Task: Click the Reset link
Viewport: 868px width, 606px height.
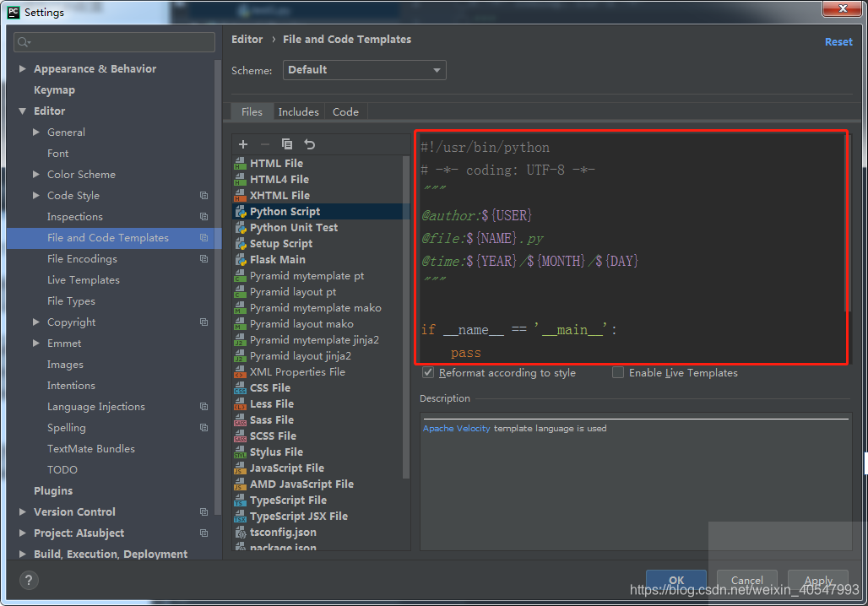Action: (838, 42)
